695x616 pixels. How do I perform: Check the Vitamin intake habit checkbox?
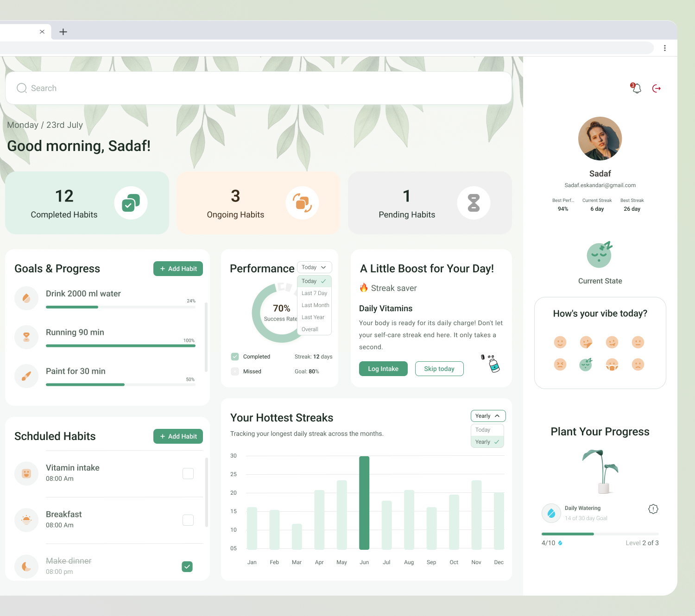[x=188, y=473]
